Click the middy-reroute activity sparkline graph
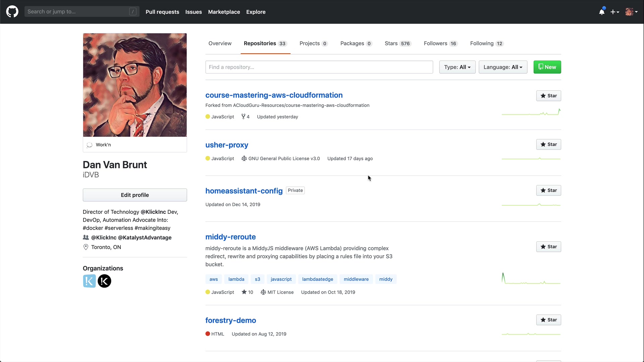 click(531, 279)
